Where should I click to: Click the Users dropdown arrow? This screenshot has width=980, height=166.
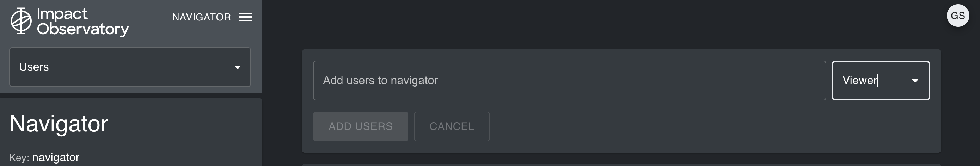click(237, 67)
